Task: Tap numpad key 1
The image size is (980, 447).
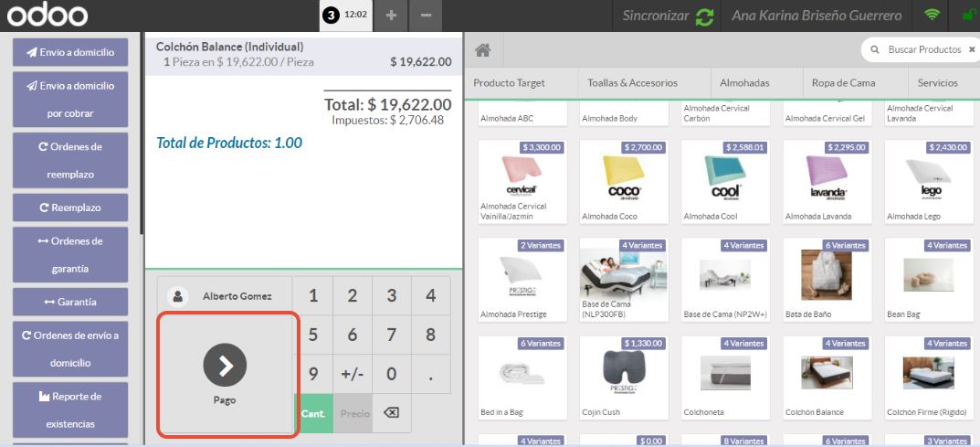Action: click(313, 295)
